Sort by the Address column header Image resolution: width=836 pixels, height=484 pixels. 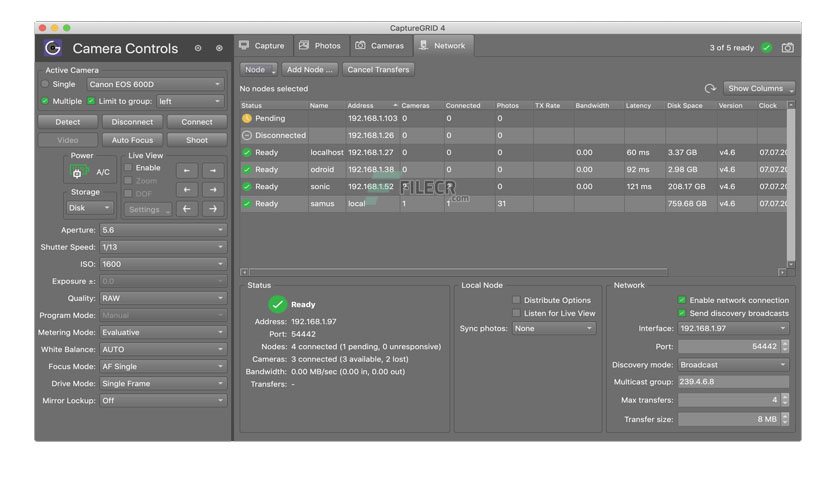(372, 106)
